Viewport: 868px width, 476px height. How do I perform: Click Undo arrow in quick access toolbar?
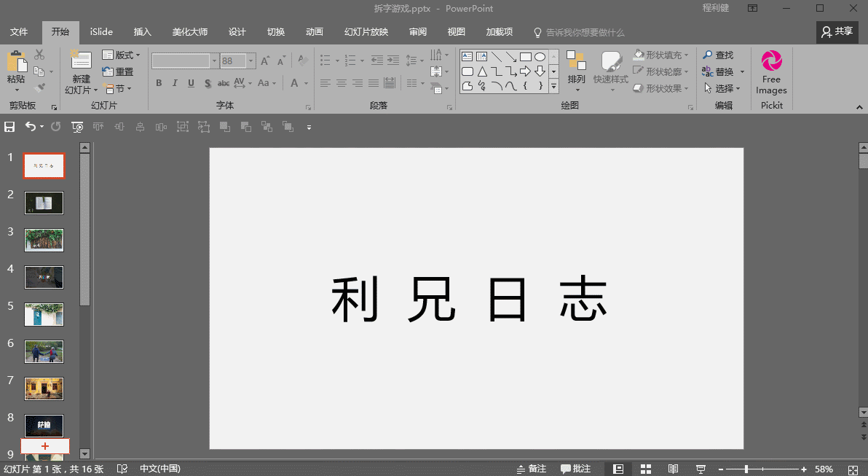(30, 127)
